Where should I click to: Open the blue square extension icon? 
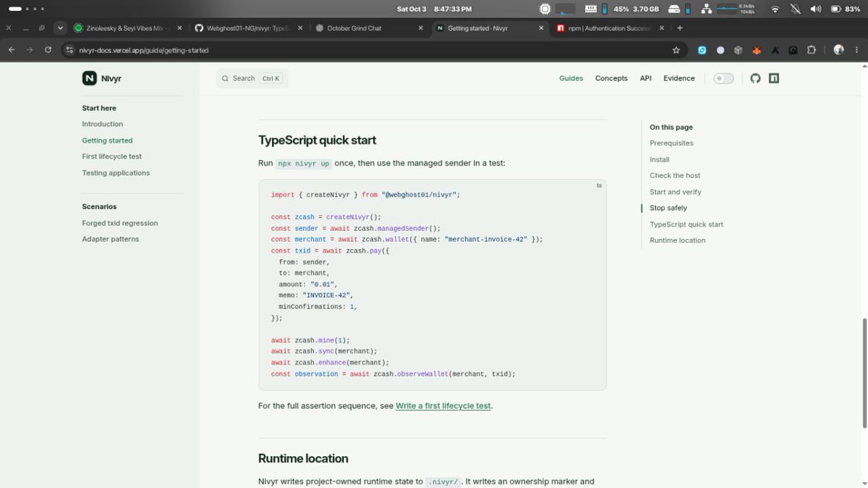tap(702, 50)
